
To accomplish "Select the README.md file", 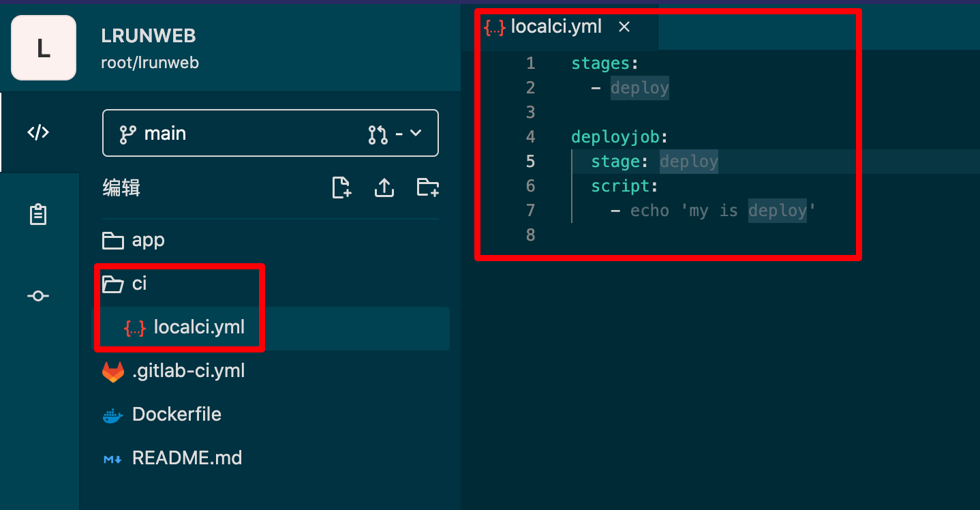I will [187, 457].
